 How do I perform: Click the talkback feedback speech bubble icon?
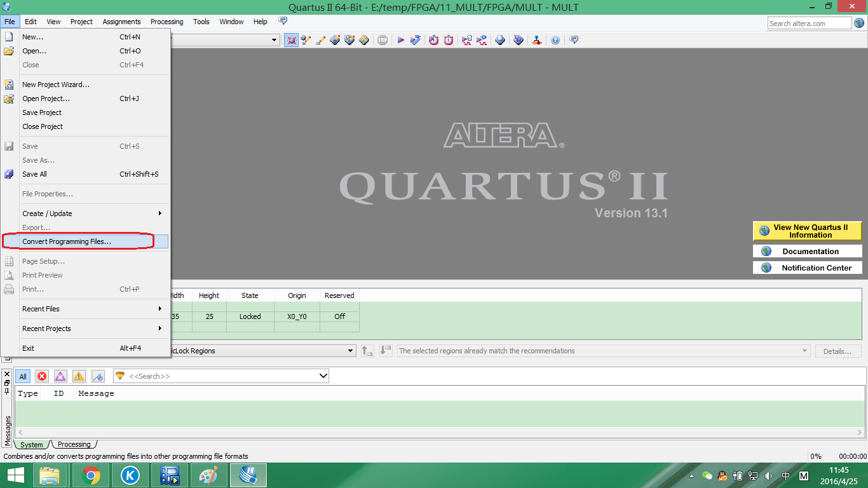573,39
